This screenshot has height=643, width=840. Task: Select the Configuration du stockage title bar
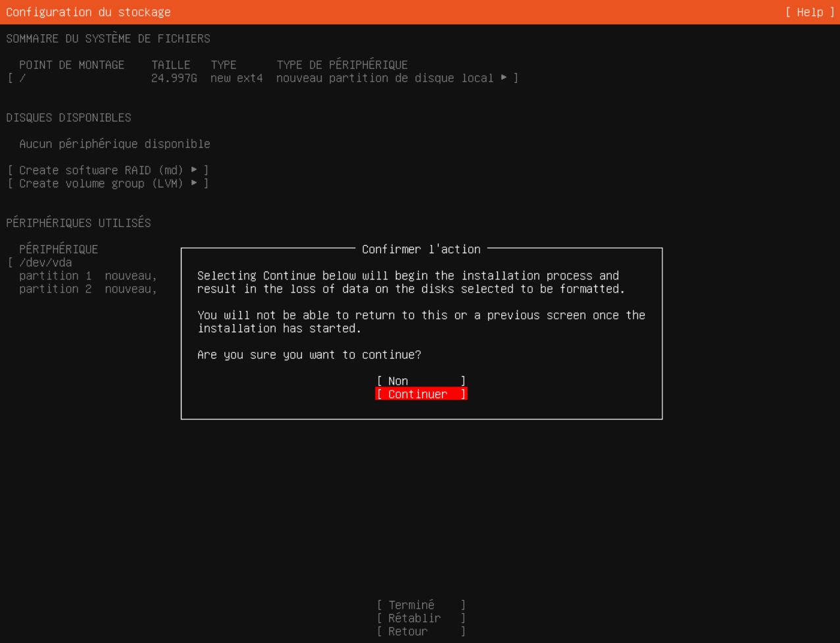click(x=88, y=12)
